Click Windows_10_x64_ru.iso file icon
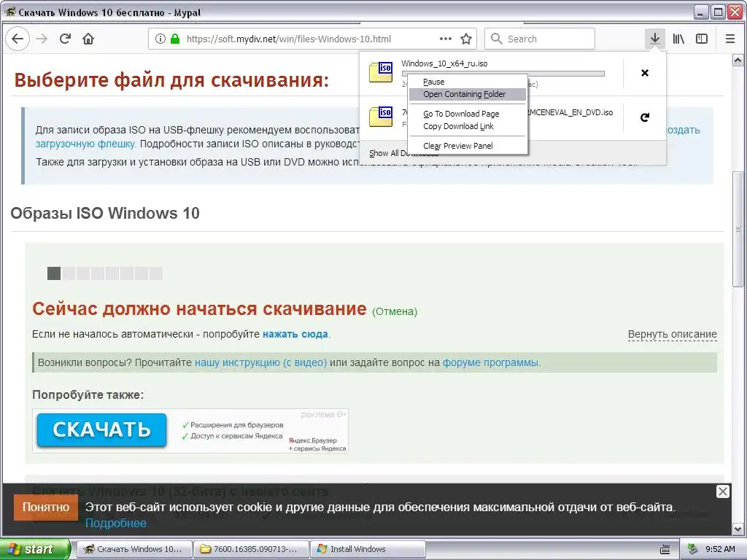The image size is (747, 560). tap(381, 72)
